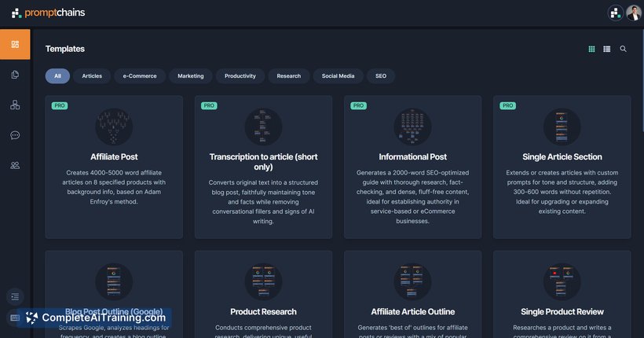Click the sidebar collapse list icon
644x338 pixels.
pos(15,296)
